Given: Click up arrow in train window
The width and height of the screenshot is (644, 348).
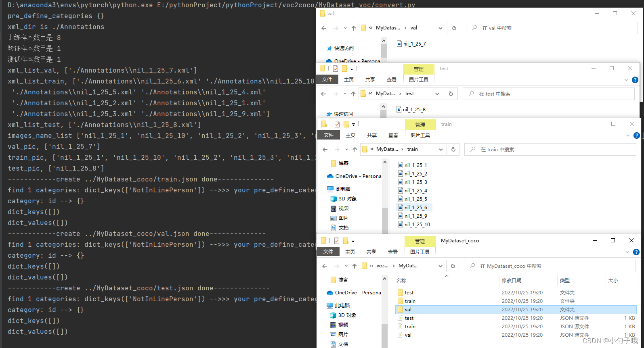Looking at the screenshot, I should click(x=355, y=150).
